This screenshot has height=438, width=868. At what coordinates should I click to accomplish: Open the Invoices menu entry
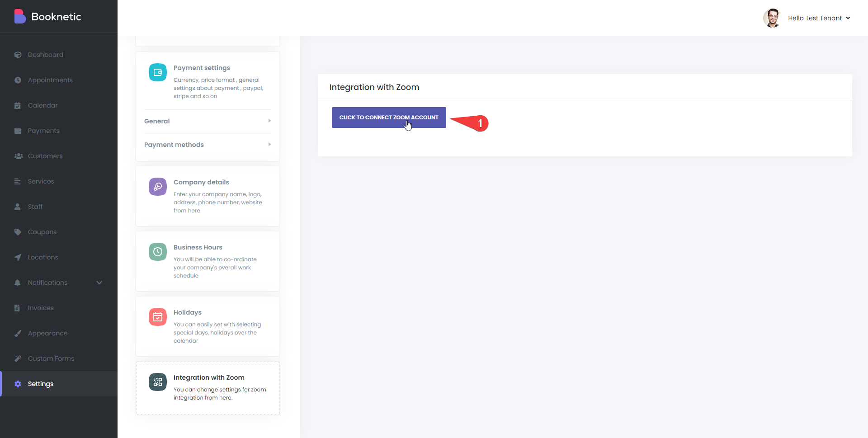[x=59, y=308]
